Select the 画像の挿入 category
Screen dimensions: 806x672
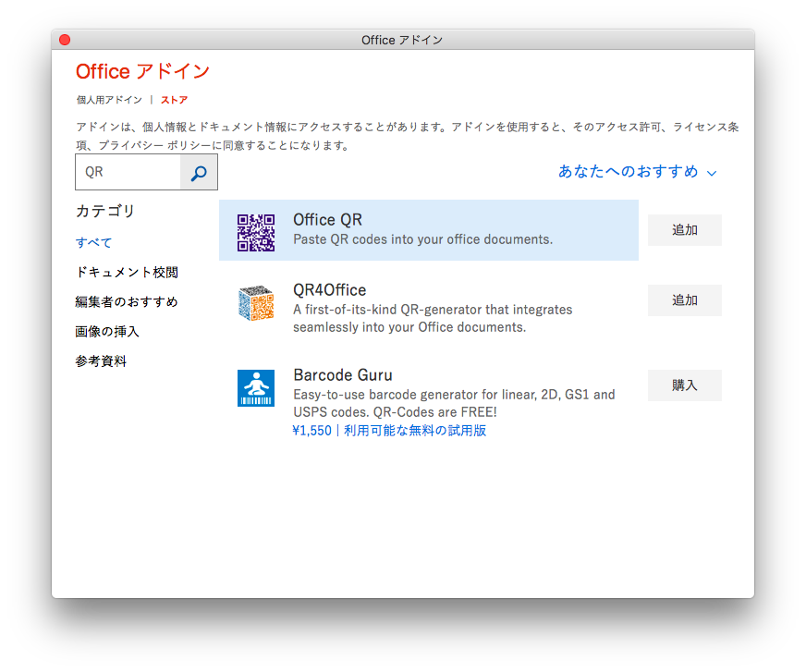click(x=107, y=332)
